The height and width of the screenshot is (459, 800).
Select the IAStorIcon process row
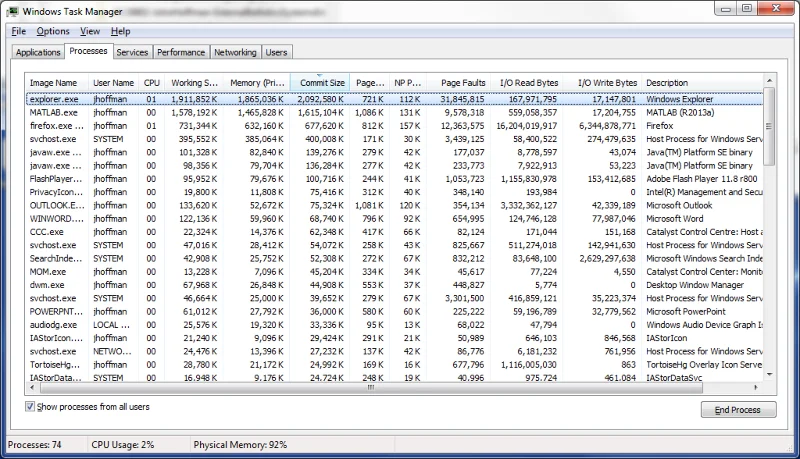(394, 338)
